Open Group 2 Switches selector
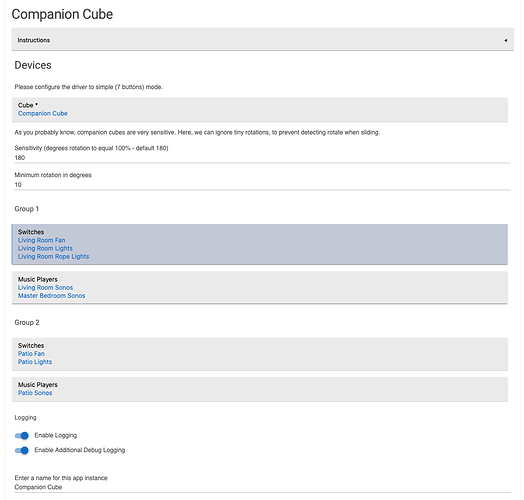 click(260, 354)
